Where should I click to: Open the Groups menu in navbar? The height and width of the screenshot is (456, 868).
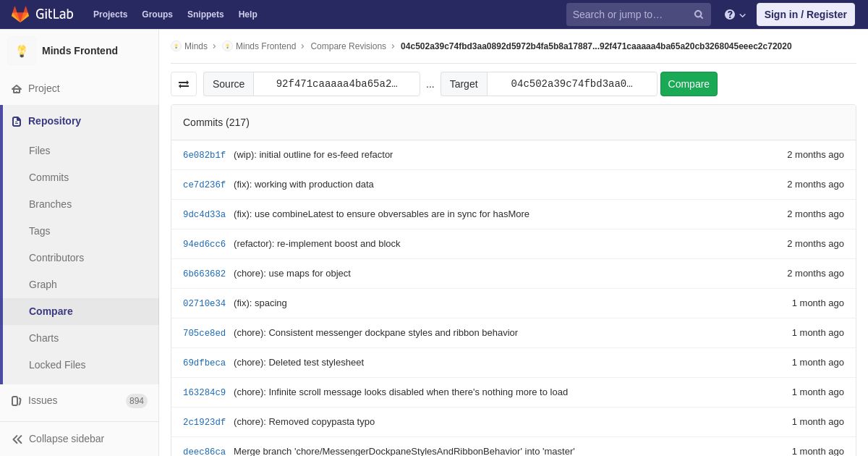coord(157,14)
